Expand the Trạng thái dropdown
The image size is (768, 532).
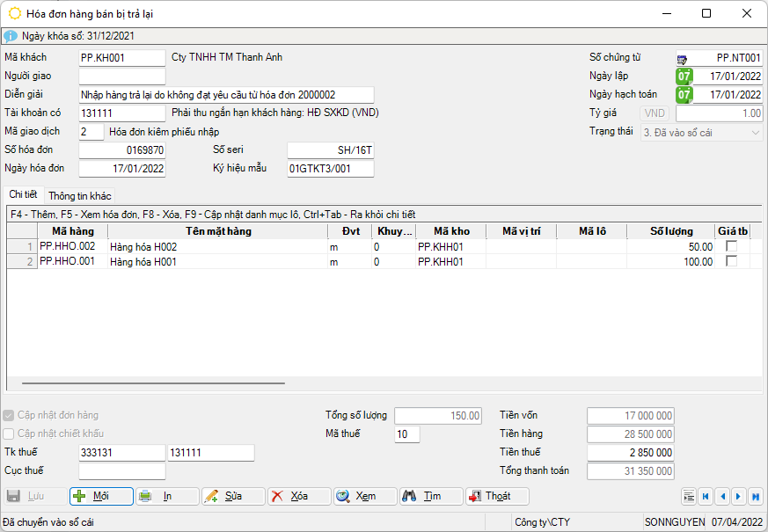(x=755, y=132)
